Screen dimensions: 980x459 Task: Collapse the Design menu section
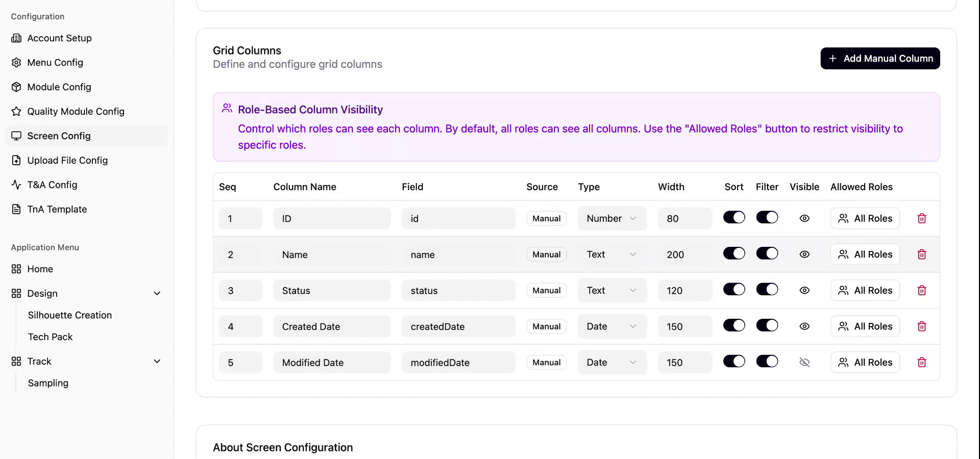pyautogui.click(x=157, y=293)
